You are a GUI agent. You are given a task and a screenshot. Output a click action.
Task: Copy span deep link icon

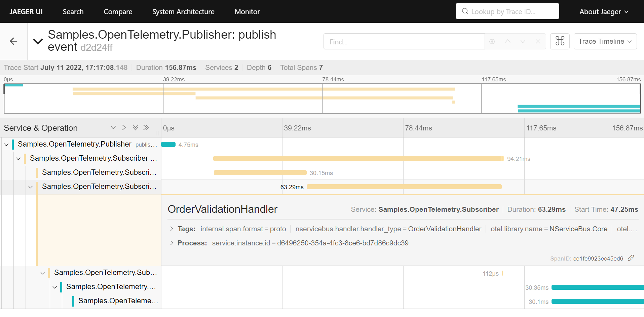(x=631, y=258)
